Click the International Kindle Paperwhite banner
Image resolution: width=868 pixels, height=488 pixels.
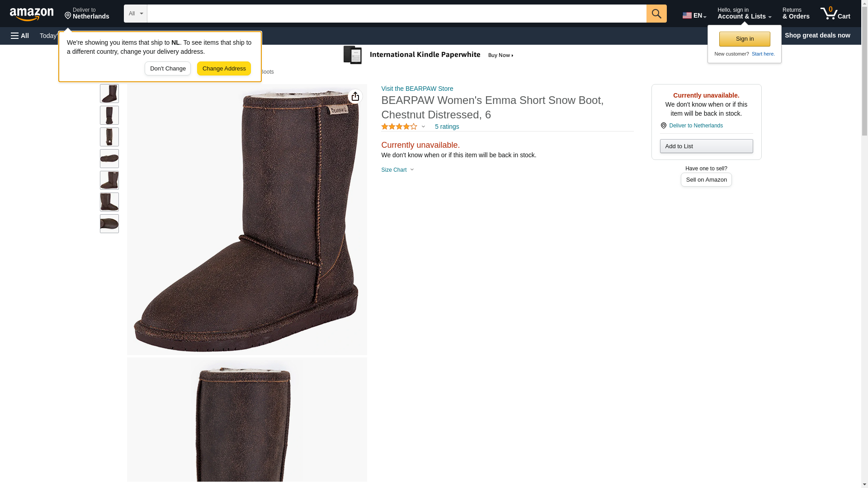click(429, 55)
